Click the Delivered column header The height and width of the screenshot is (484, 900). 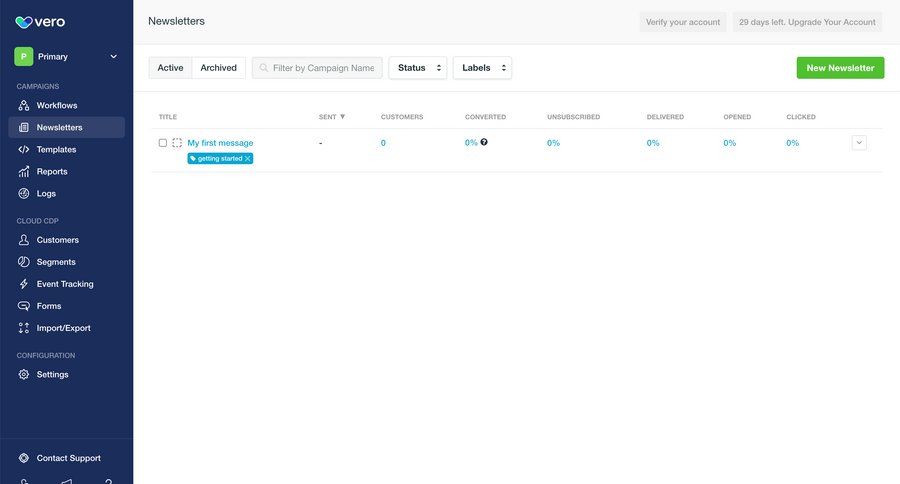pos(665,117)
